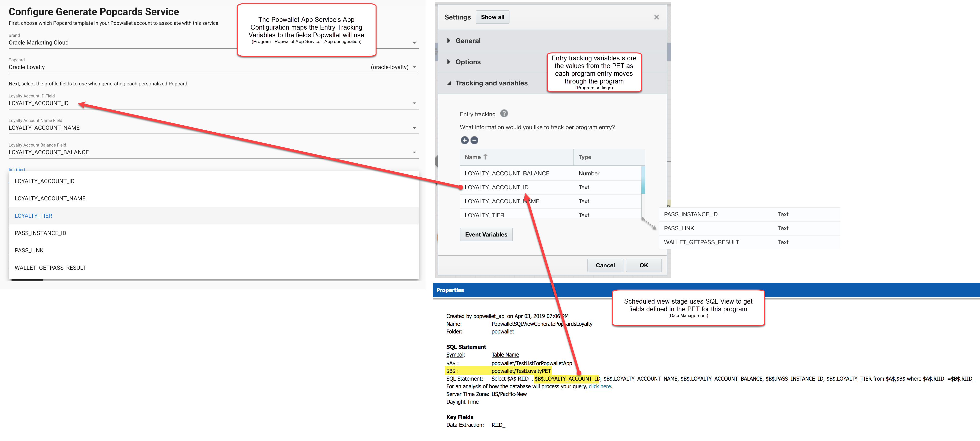980x441 pixels.
Task: Click the Entry tracking help question icon
Action: coord(504,114)
